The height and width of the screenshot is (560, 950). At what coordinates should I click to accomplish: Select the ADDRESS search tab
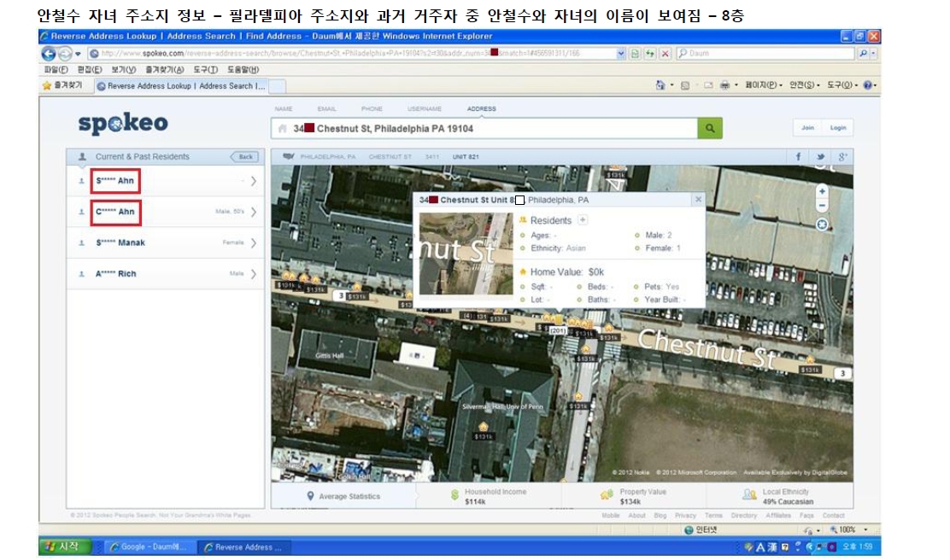click(482, 109)
